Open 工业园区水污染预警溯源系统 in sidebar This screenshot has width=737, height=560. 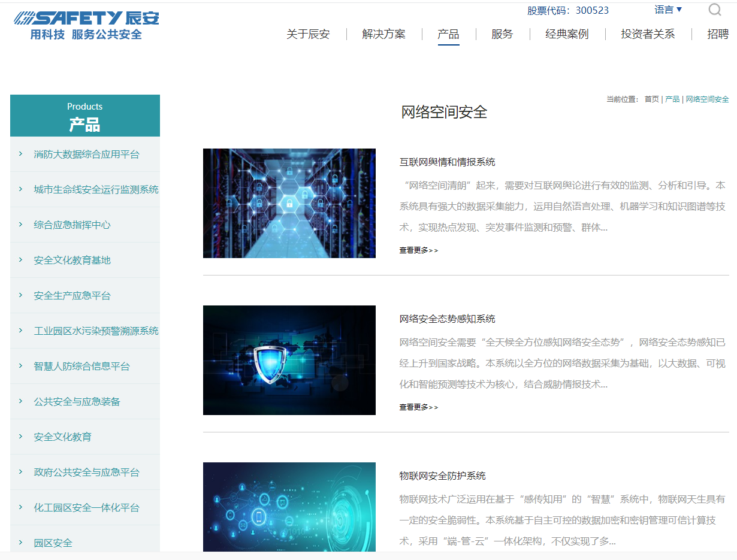click(96, 331)
